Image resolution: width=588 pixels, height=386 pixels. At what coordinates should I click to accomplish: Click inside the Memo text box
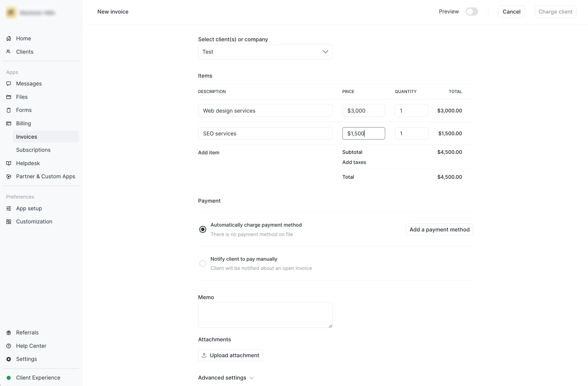tap(265, 315)
